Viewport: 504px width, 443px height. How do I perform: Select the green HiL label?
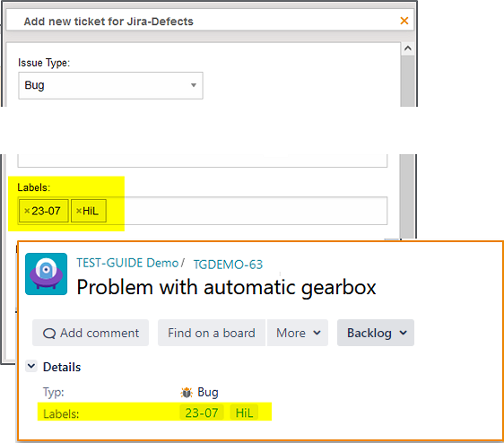pyautogui.click(x=244, y=413)
